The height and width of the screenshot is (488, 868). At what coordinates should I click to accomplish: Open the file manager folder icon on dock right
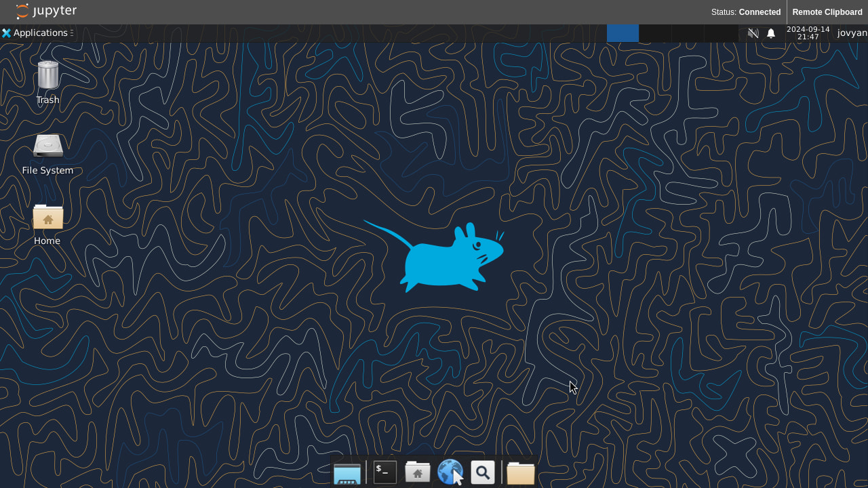(520, 472)
